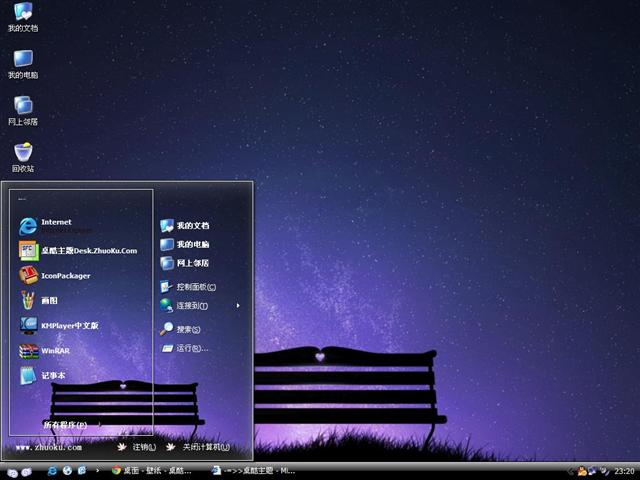Click the 关闭计算机 (Shut Down) button
This screenshot has width=640, height=480.
tap(199, 447)
